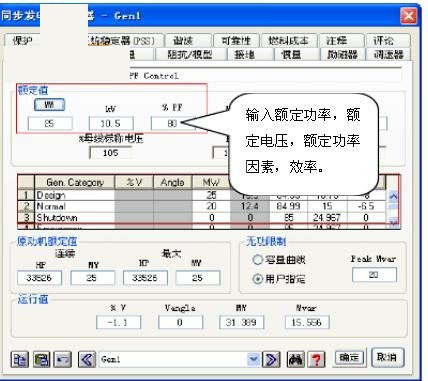Switch to the 励磁器 tab
Screen dimensions: 428x381
point(342,54)
